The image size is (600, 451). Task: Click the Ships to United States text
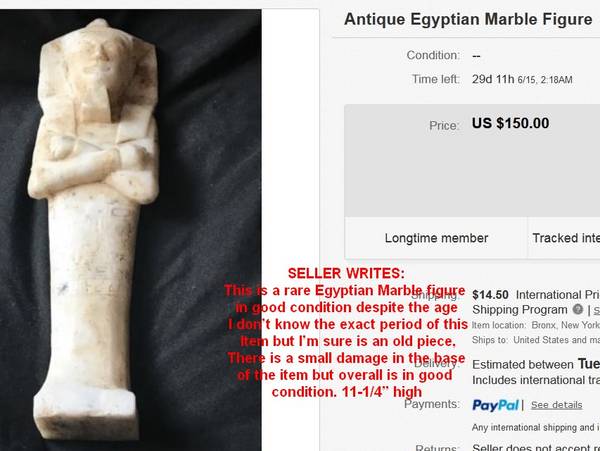[x=536, y=340]
